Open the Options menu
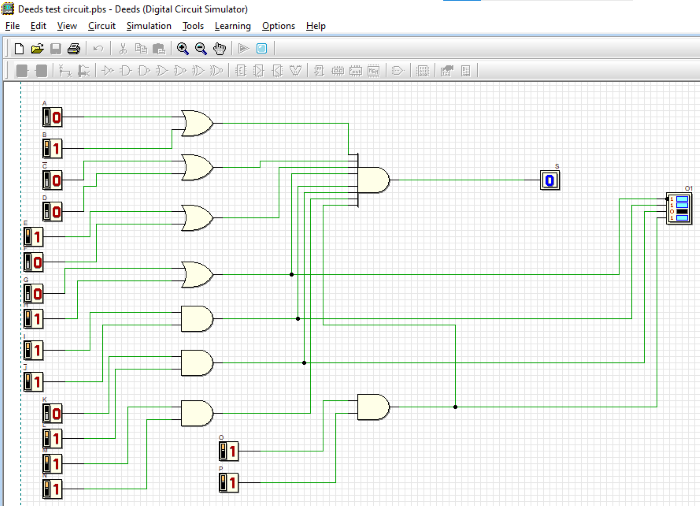This screenshot has width=700, height=506. [279, 26]
